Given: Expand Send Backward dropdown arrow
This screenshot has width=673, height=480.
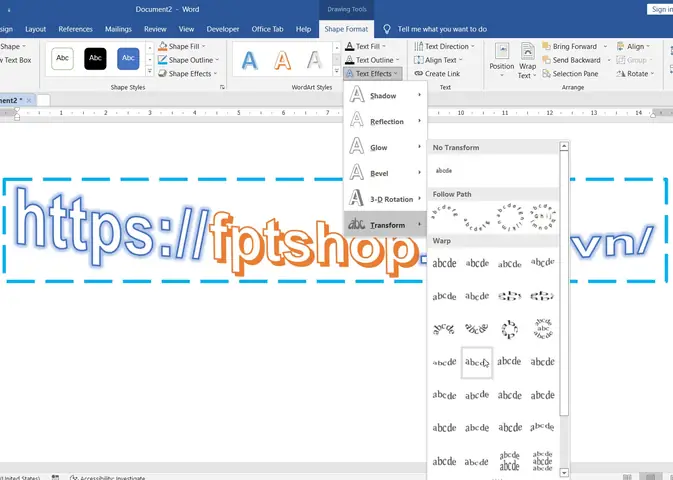Looking at the screenshot, I should pos(609,60).
